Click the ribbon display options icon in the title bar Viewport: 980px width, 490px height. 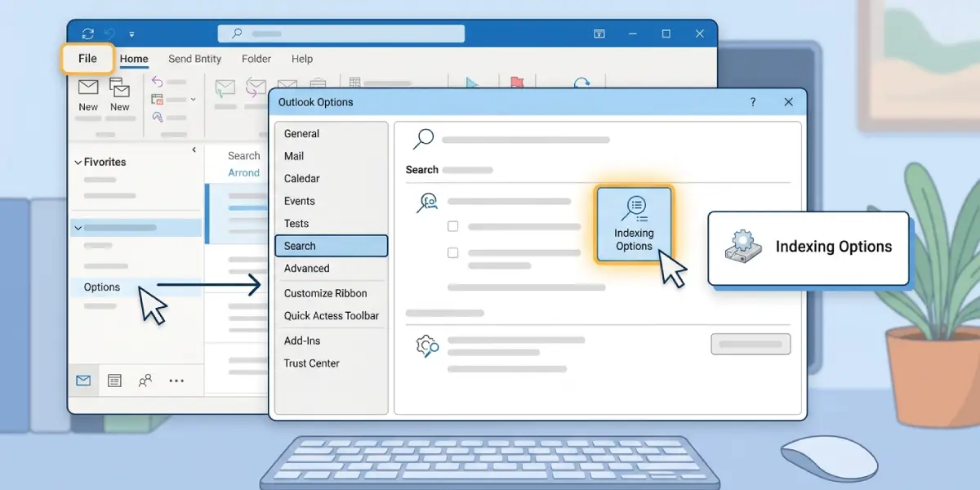(599, 33)
